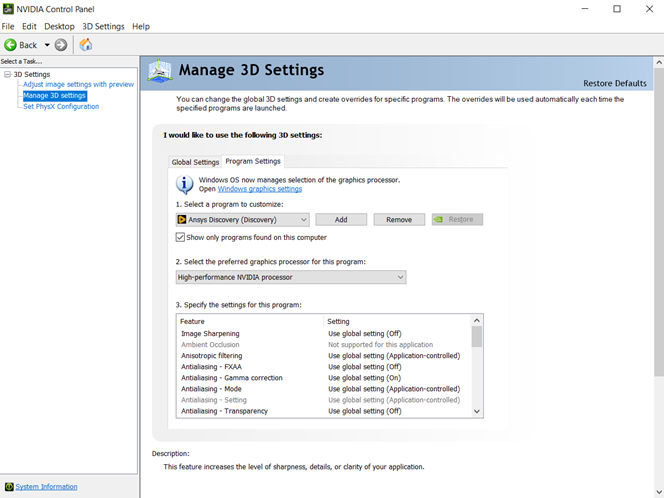Open the Back history dropdown arrow
Image resolution: width=664 pixels, height=498 pixels.
tap(47, 45)
